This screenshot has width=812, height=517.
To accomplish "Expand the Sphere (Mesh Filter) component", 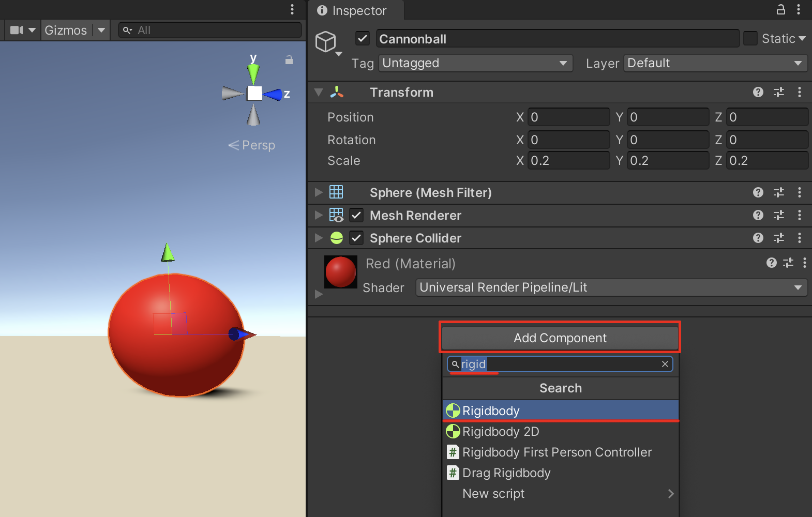I will (x=319, y=192).
